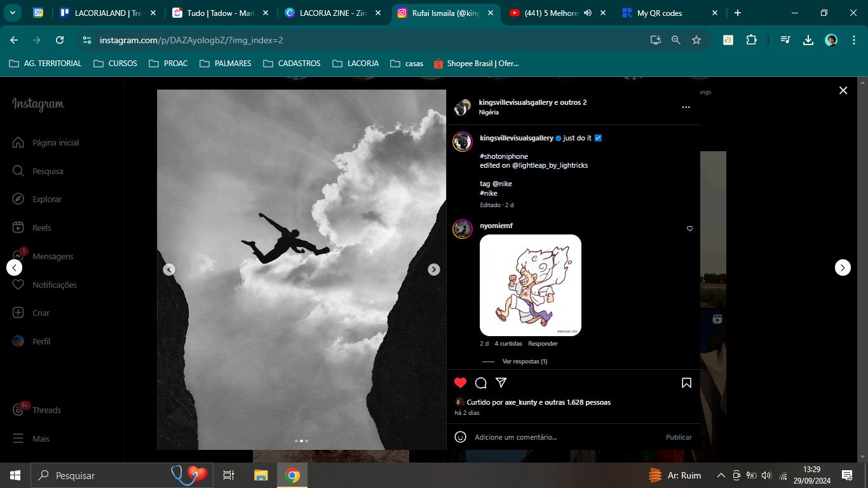Open File Explorer from the taskbar
The image size is (868, 488).
261,475
